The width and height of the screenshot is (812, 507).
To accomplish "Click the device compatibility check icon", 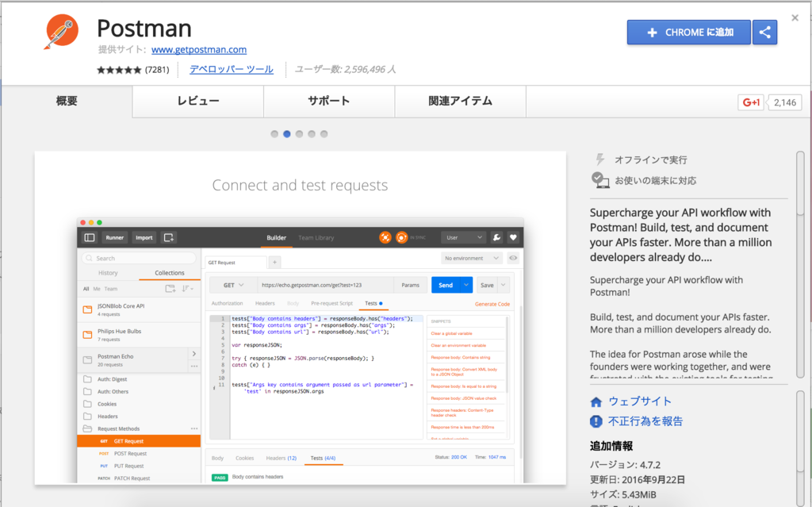I will [599, 180].
